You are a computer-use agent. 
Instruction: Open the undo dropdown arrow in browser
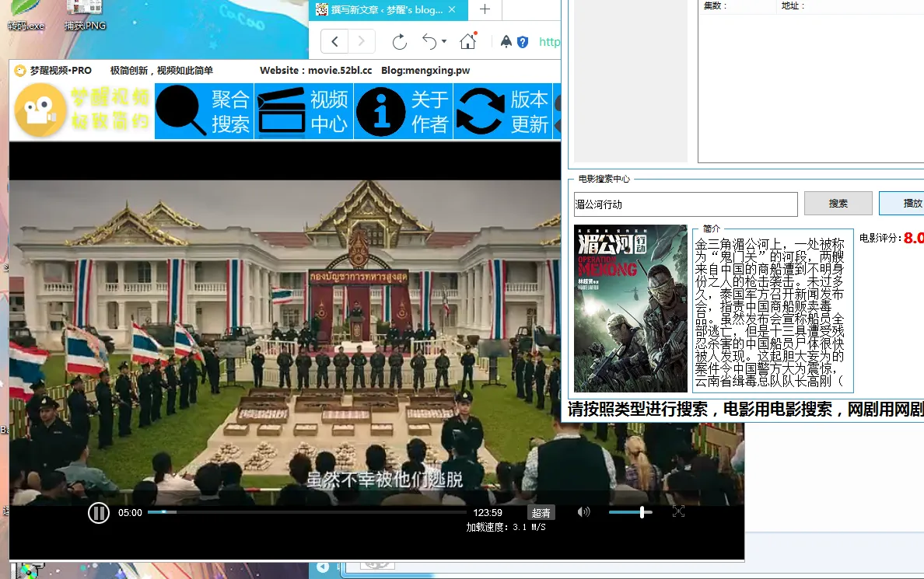444,42
